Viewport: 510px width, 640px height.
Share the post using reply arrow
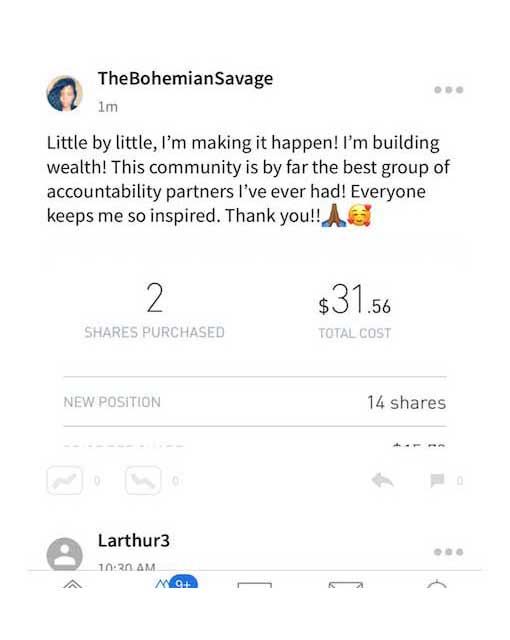tap(382, 480)
